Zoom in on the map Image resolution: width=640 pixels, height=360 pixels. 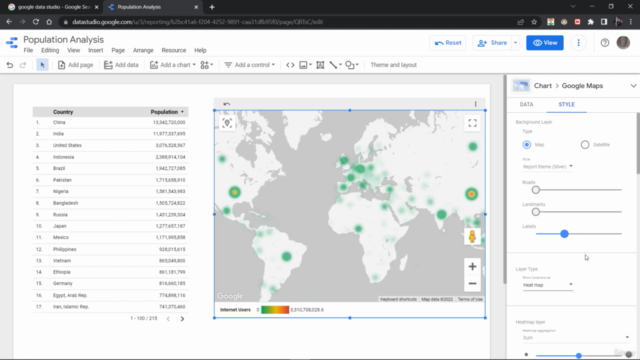click(472, 267)
